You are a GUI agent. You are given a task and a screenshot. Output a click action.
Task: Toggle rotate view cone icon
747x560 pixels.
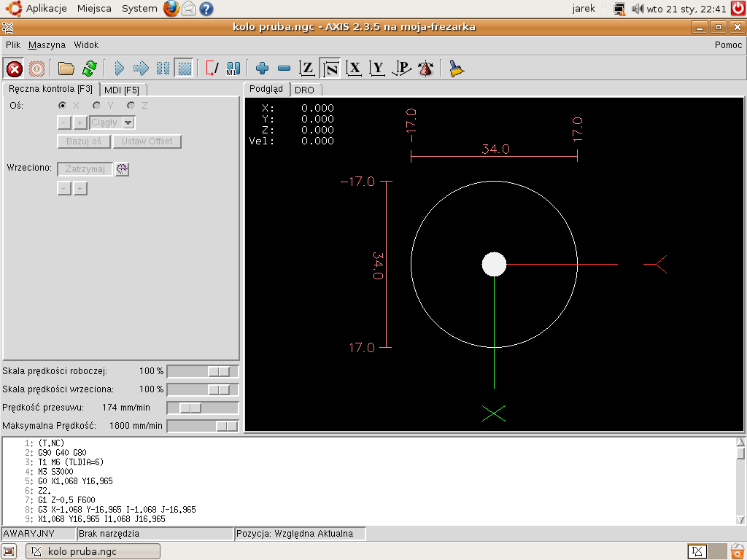[x=425, y=69]
